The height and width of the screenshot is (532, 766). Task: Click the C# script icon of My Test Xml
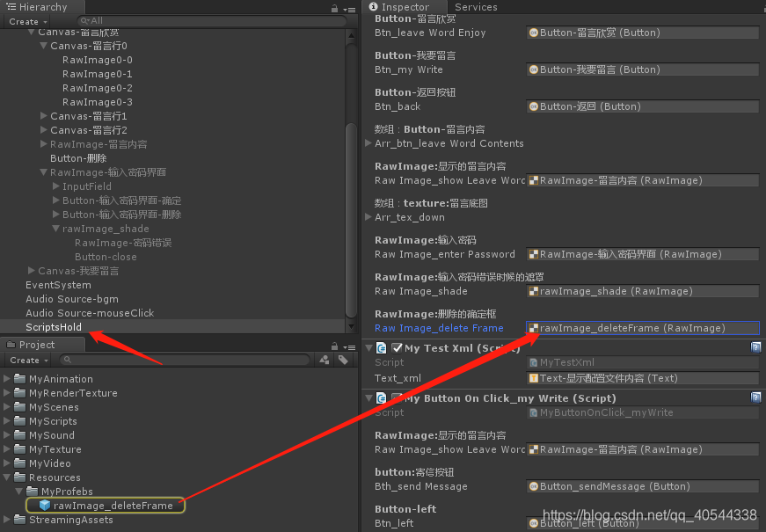381,348
